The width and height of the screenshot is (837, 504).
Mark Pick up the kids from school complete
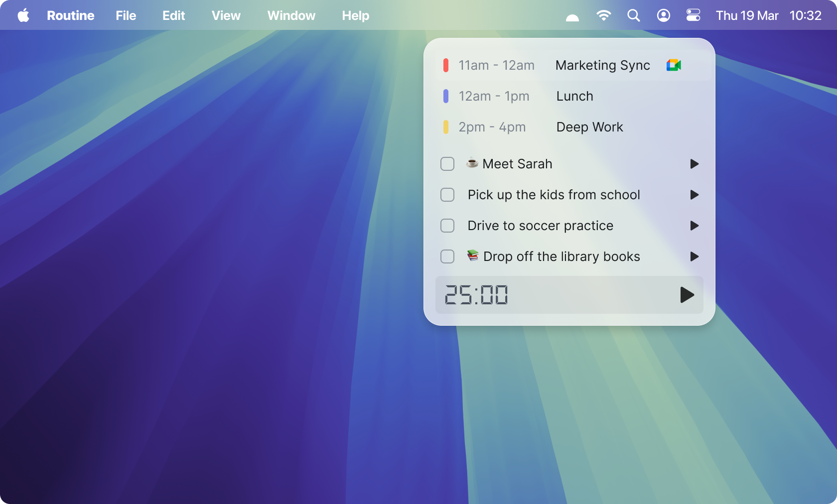447,195
